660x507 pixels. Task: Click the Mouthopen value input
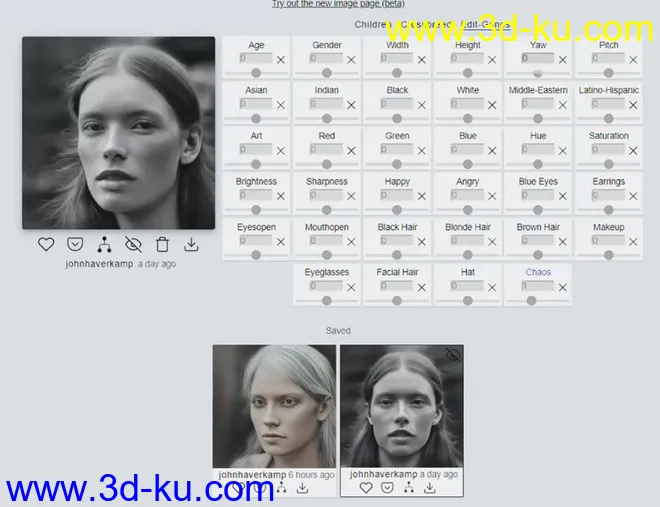326,240
